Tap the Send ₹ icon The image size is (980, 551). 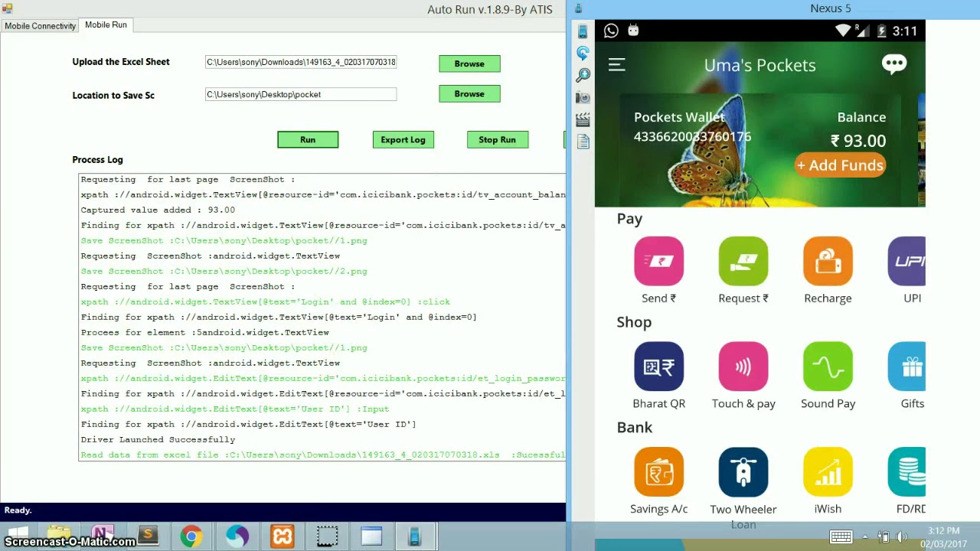pos(658,262)
